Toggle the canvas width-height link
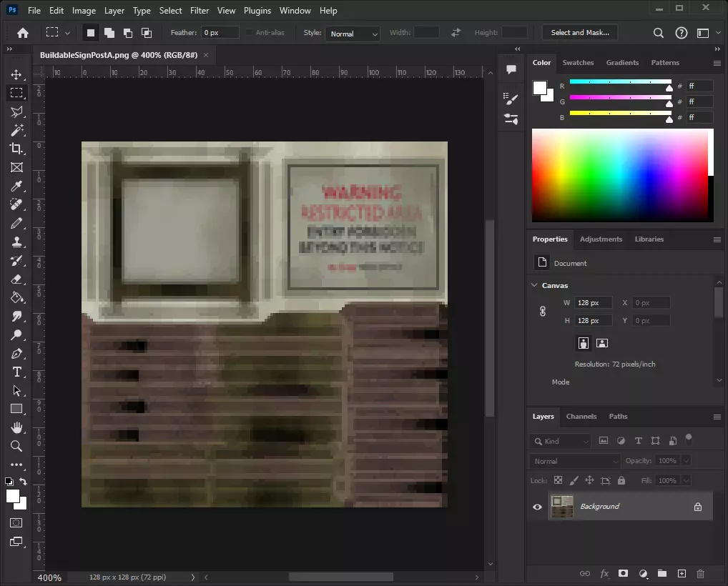 [543, 311]
